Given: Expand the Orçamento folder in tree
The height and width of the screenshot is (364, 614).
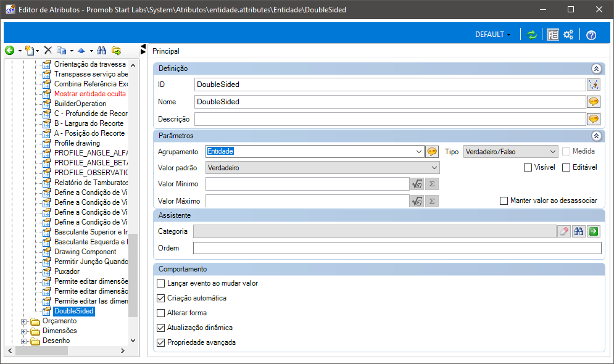Looking at the screenshot, I should (x=25, y=321).
